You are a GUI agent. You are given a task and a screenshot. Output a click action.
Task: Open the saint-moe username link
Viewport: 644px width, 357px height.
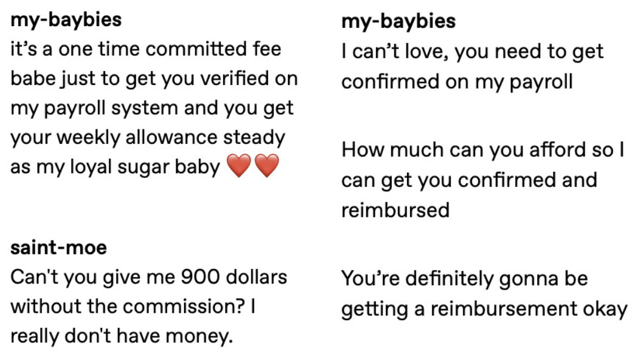pos(59,248)
